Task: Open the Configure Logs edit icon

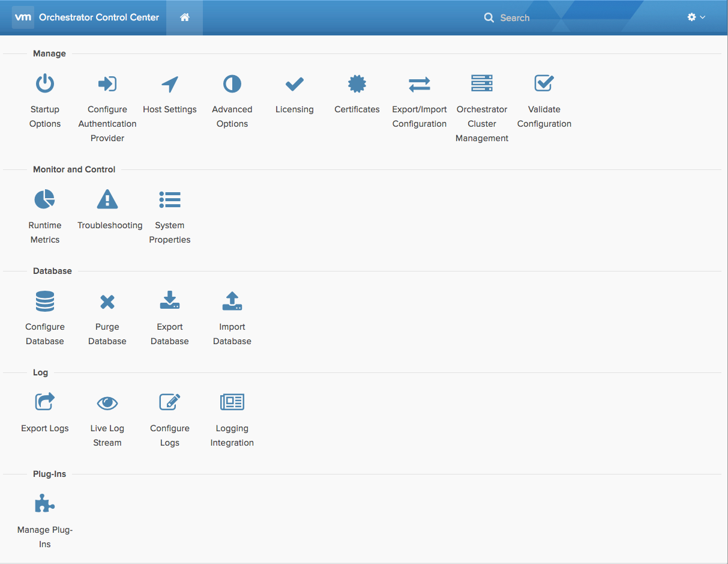Action: point(170,402)
